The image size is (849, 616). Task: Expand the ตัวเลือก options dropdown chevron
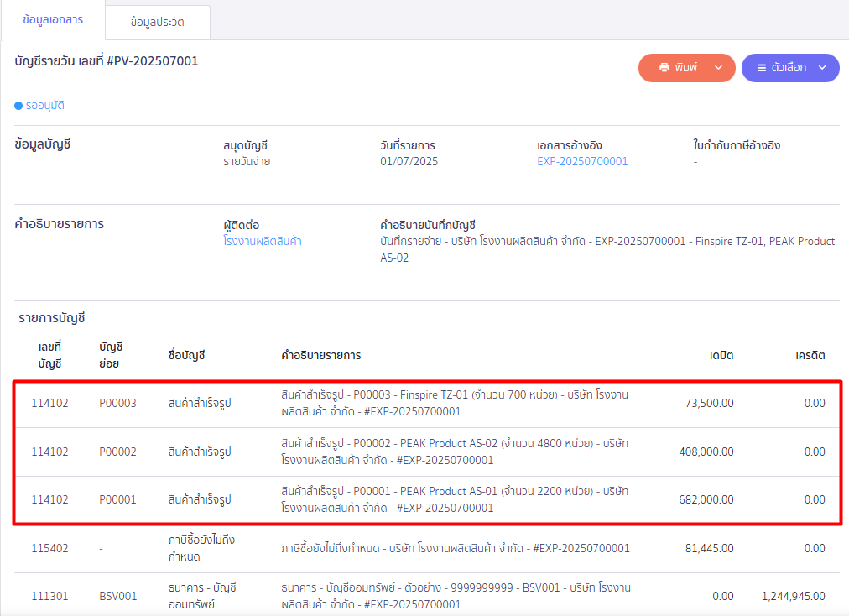click(x=822, y=68)
